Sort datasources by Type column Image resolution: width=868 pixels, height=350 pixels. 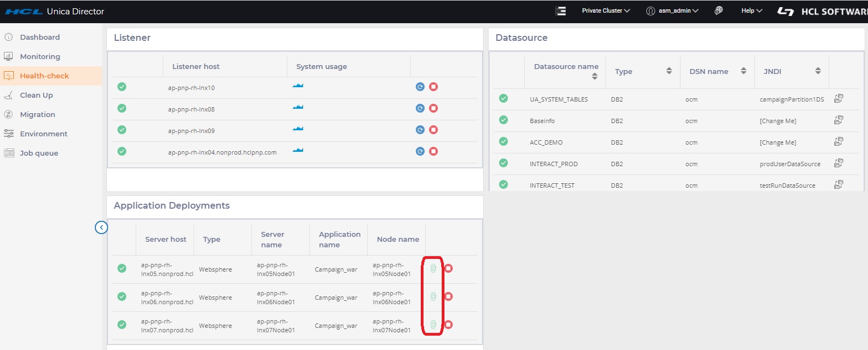tap(669, 71)
